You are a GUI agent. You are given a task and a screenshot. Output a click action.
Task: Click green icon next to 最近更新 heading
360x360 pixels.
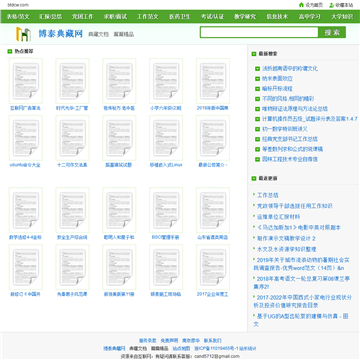(x=254, y=178)
